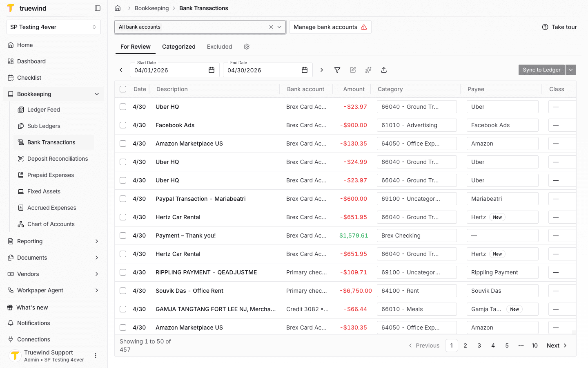The height and width of the screenshot is (368, 588).
Task: Click the export upload icon
Action: click(x=384, y=70)
